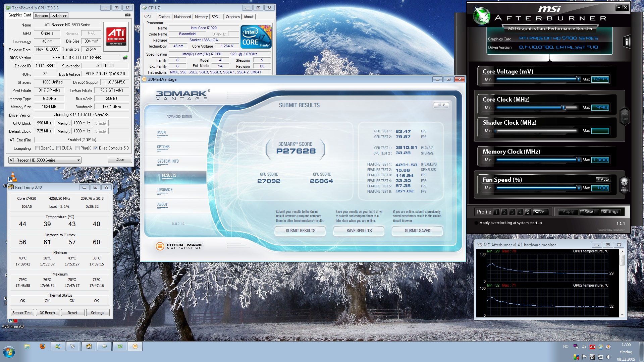Click Close button in GPU-Z
This screenshot has height=362, width=644.
pos(120,160)
